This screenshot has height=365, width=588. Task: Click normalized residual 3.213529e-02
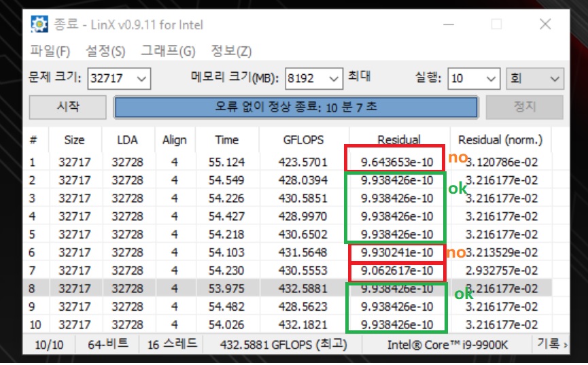502,252
